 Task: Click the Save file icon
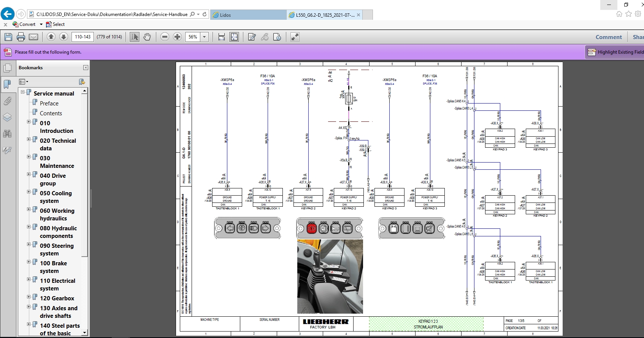8,37
